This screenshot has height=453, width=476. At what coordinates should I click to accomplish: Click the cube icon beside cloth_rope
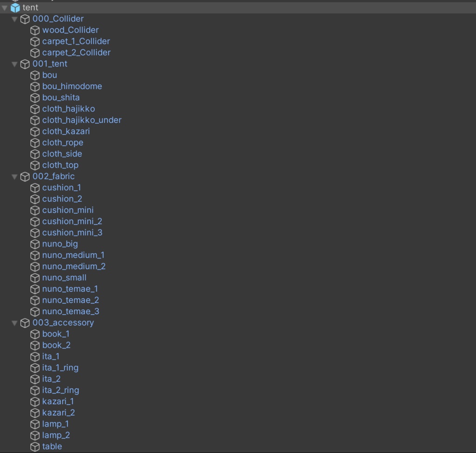coord(35,143)
